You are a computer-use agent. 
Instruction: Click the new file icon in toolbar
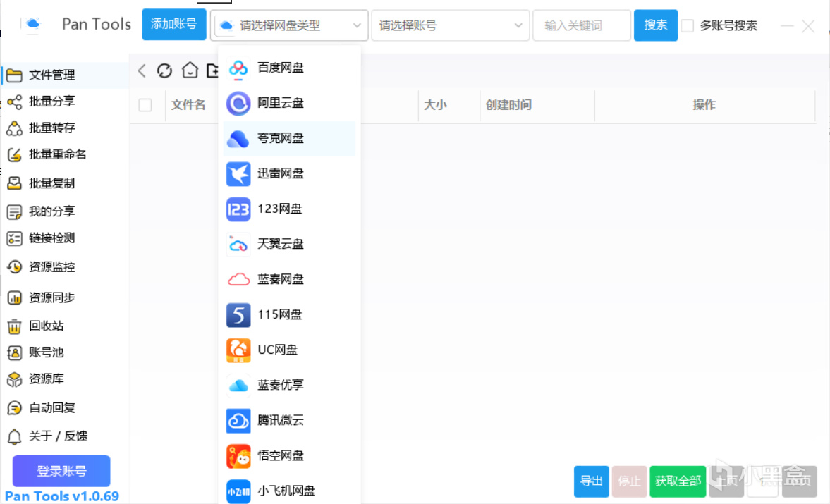(213, 70)
